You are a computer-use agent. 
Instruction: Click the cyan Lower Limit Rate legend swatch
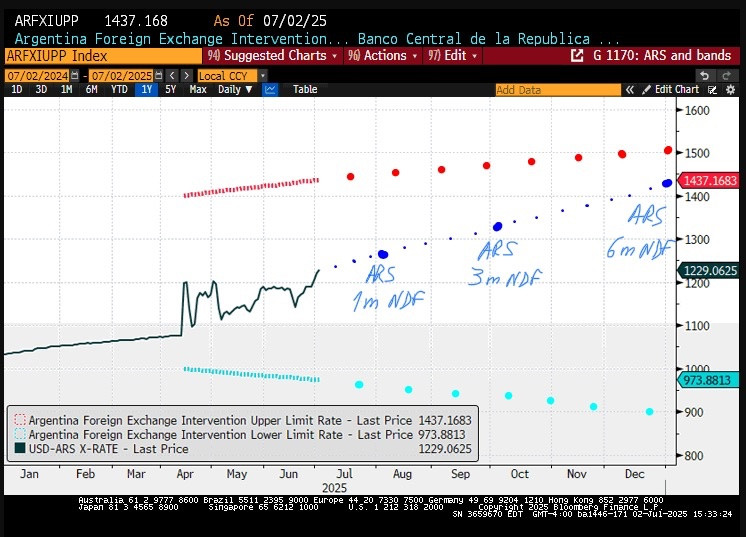tap(20, 434)
